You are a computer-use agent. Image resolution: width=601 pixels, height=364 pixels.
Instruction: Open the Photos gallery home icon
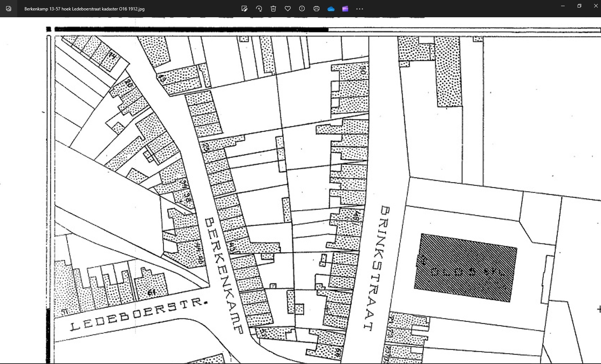tap(9, 9)
